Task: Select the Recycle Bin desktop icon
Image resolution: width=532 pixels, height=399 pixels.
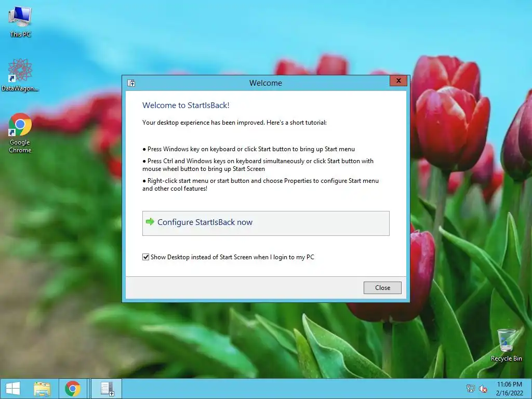Action: (506, 344)
